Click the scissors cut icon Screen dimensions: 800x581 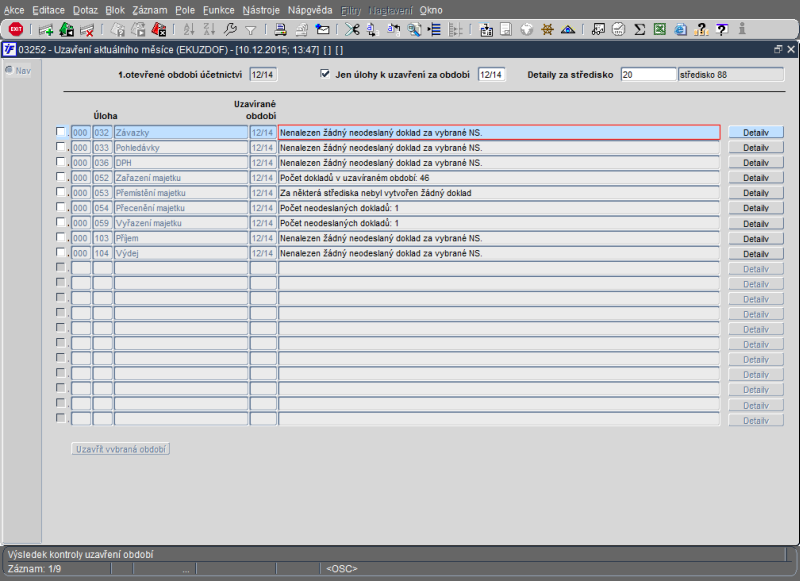pyautogui.click(x=352, y=30)
